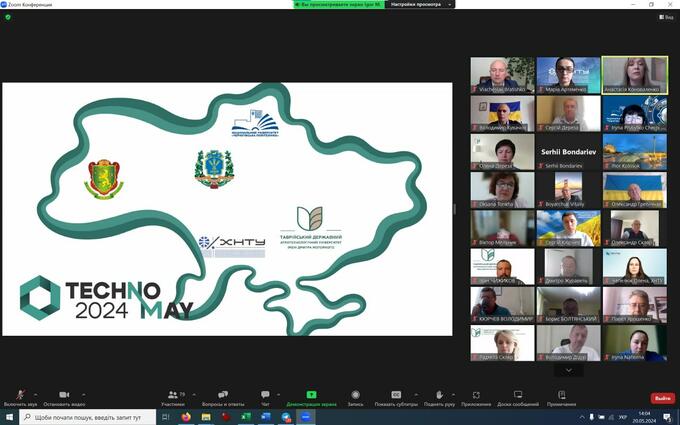The width and height of the screenshot is (680, 425).
Task: Select Марія Артеменко video tile
Action: 569,75
